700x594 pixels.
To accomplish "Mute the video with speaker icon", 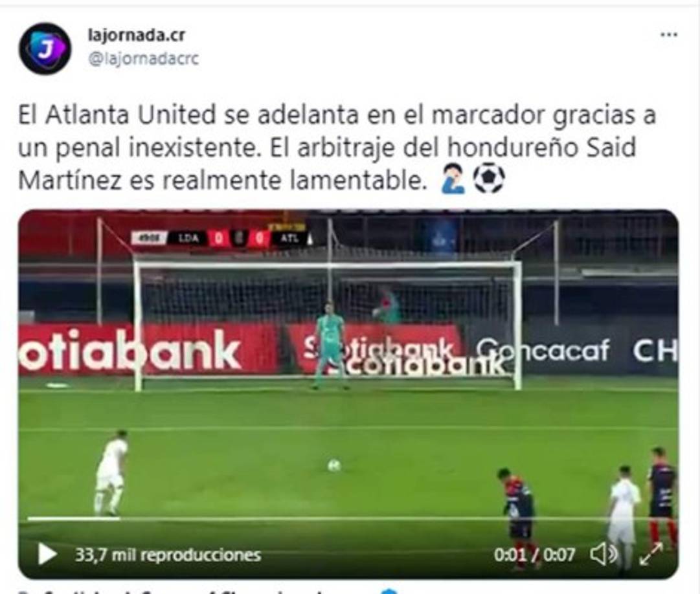I will (604, 555).
